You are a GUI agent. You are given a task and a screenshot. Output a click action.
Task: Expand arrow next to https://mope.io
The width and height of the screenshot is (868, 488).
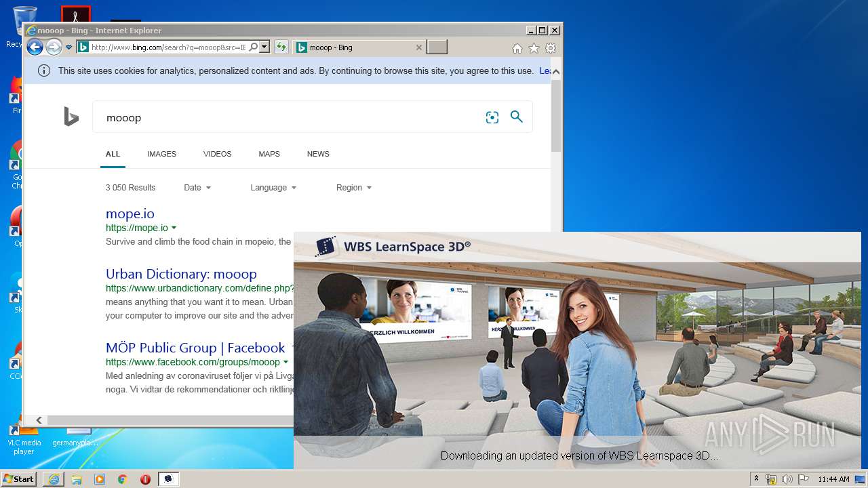[x=174, y=228]
